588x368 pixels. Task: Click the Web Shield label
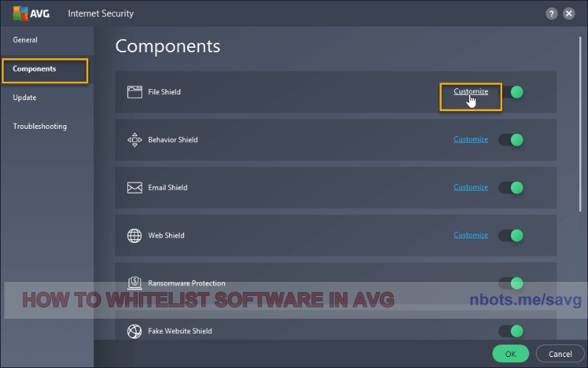click(x=166, y=236)
